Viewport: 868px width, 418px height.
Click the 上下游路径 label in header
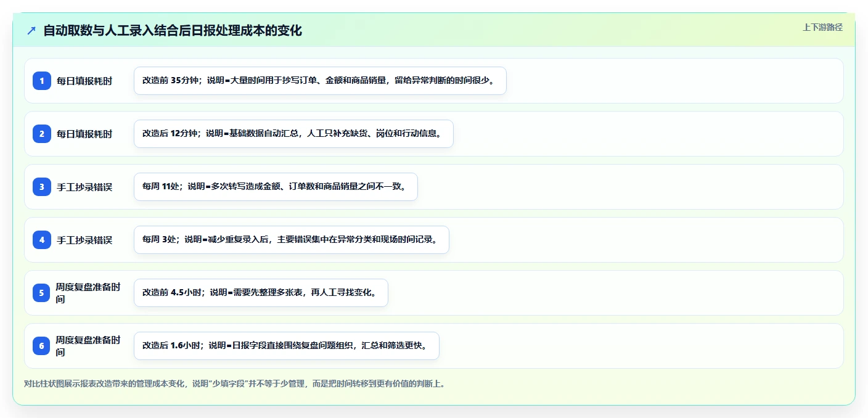pyautogui.click(x=822, y=27)
